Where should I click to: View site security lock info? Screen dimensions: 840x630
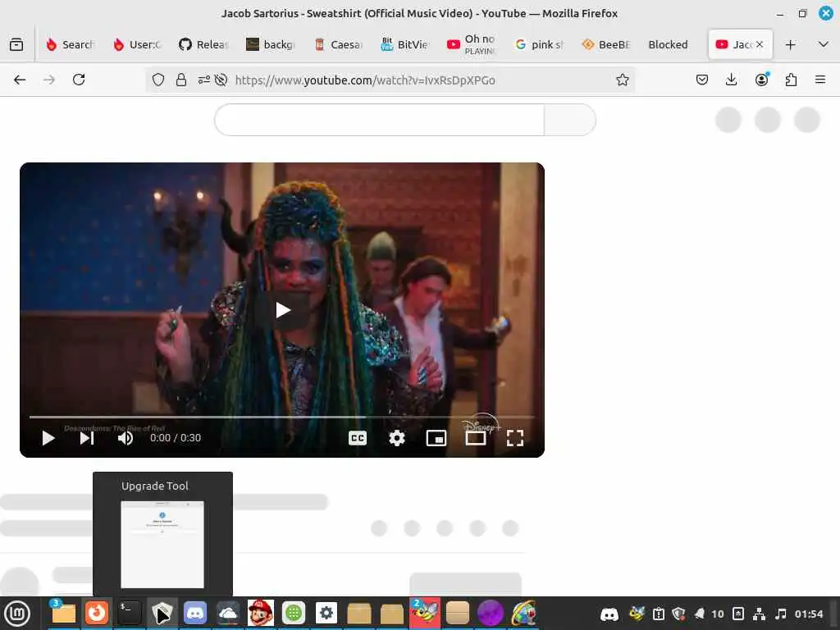pos(181,80)
